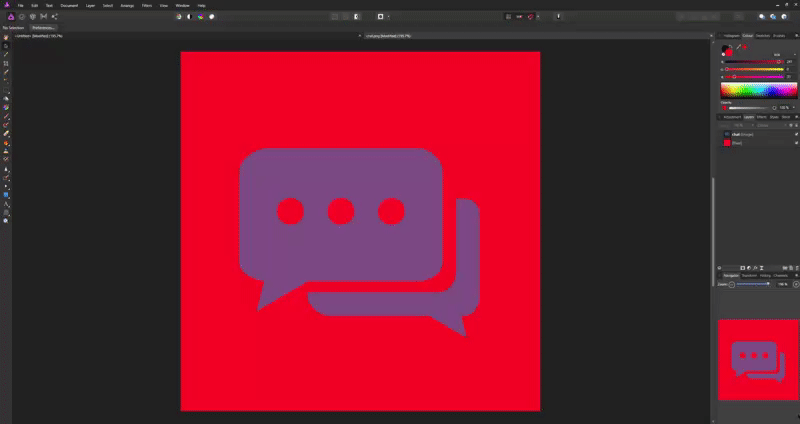The image size is (800, 424).
Task: Close the Untitled document tab
Action: (360, 36)
